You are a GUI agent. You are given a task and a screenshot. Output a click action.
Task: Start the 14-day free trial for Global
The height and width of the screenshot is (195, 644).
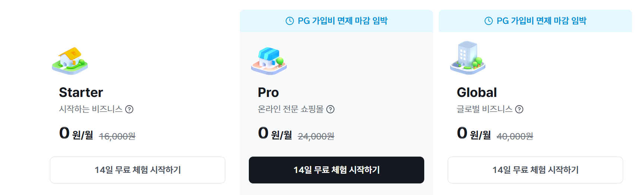tap(535, 170)
